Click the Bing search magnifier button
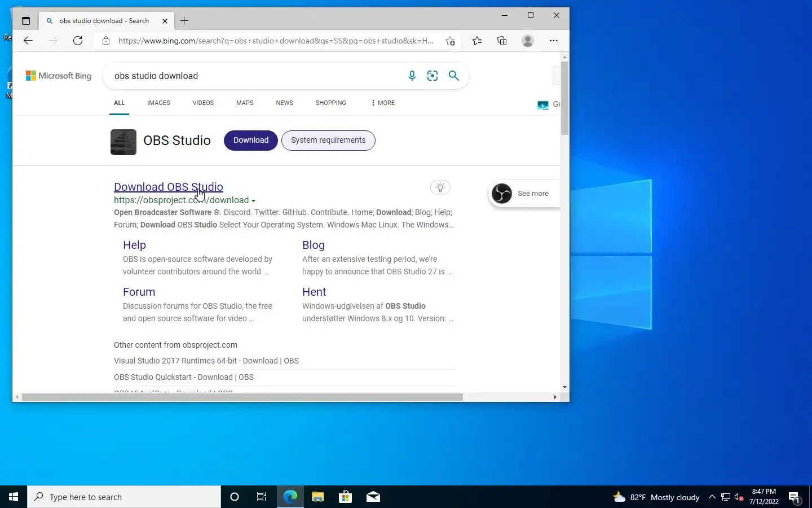This screenshot has width=812, height=508. (x=454, y=76)
